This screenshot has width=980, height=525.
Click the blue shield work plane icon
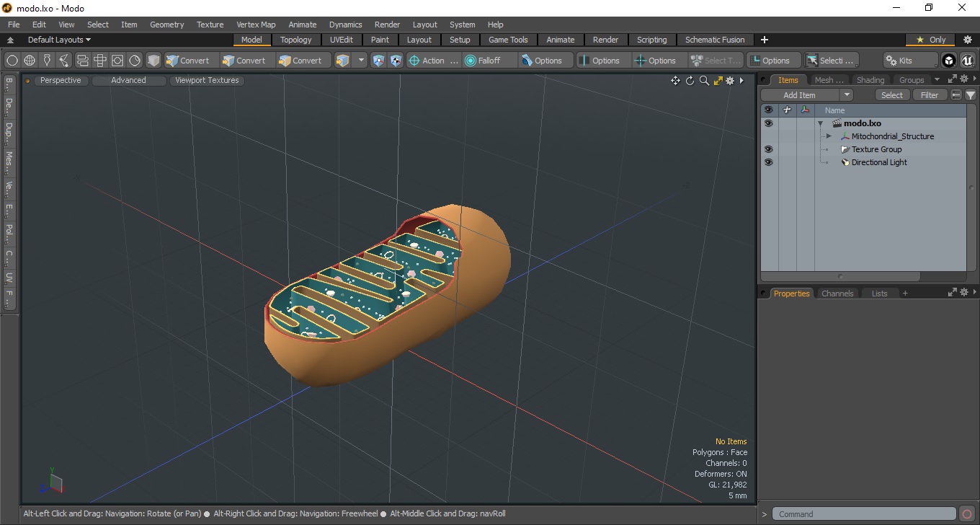pyautogui.click(x=378, y=61)
